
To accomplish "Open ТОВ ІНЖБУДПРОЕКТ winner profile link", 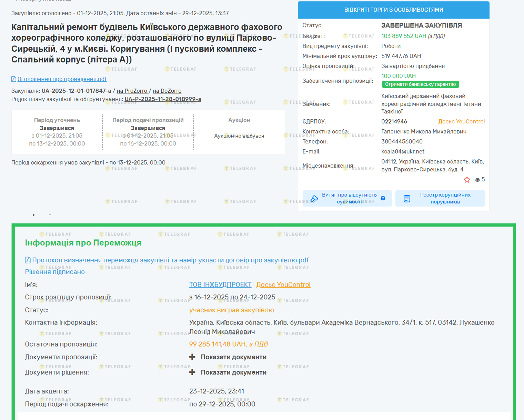I will [220, 284].
